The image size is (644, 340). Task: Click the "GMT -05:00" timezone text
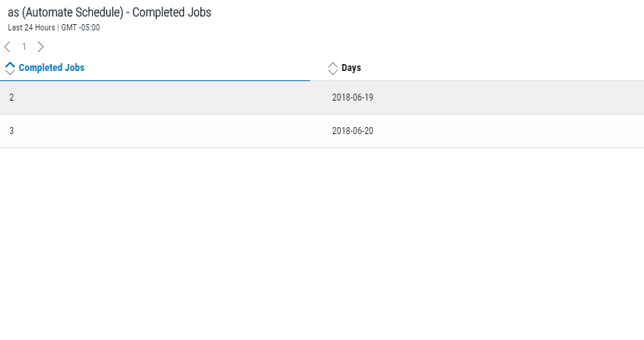[80, 28]
